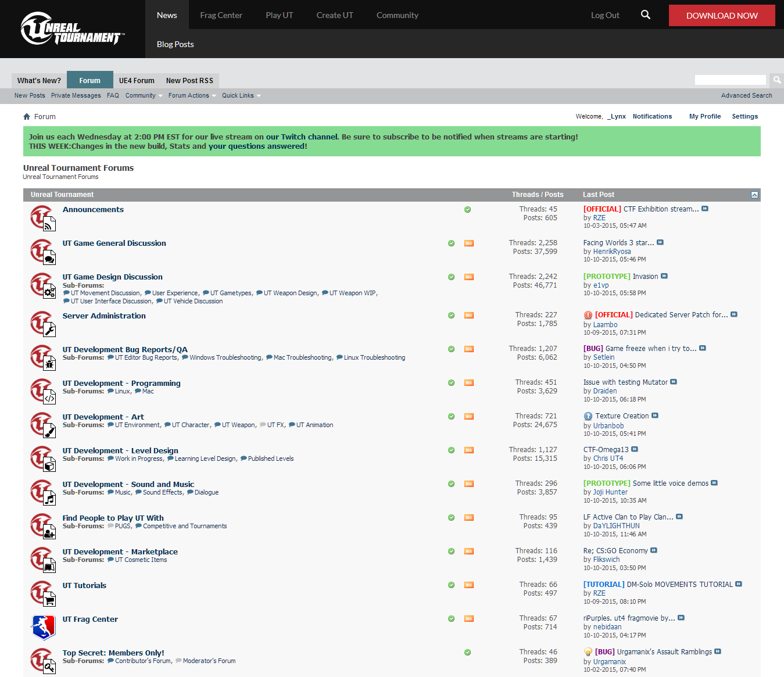Screen dimensions: 784x677
Task: Mark Server Administration forum as read
Action: point(452,316)
